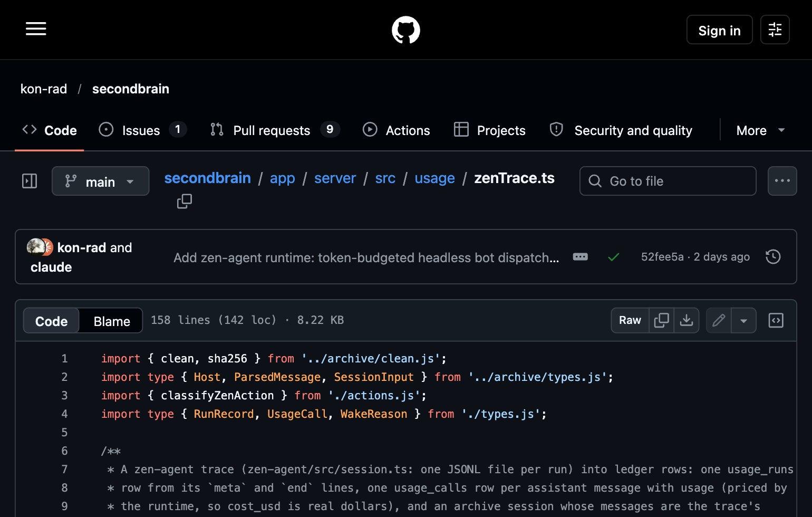The height and width of the screenshot is (517, 812).
Task: Open the commit history clock icon
Action: click(773, 257)
